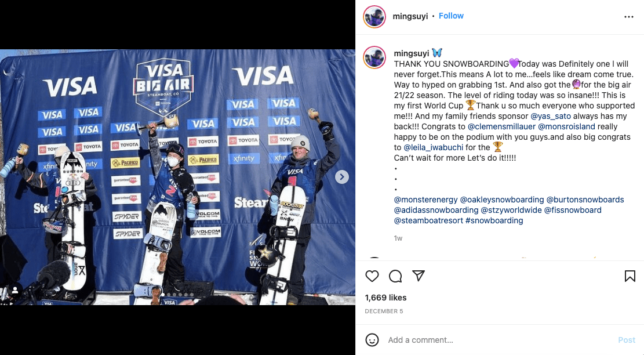
Task: Click the Add a comment field
Action: 499,340
